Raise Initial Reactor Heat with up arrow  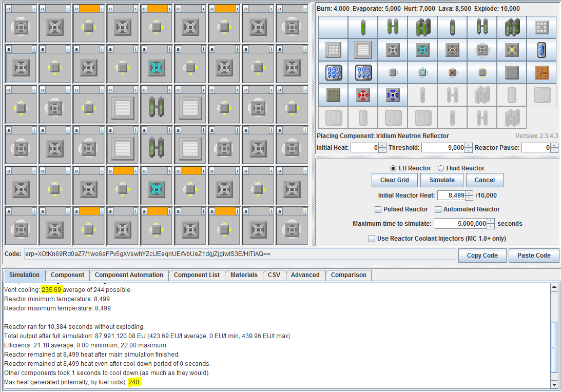pos(469,193)
